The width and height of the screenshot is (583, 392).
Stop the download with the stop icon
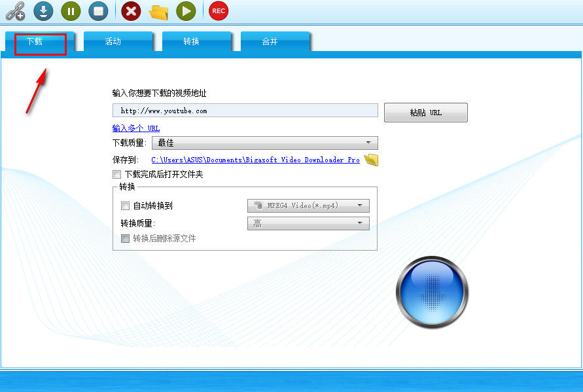pos(98,10)
